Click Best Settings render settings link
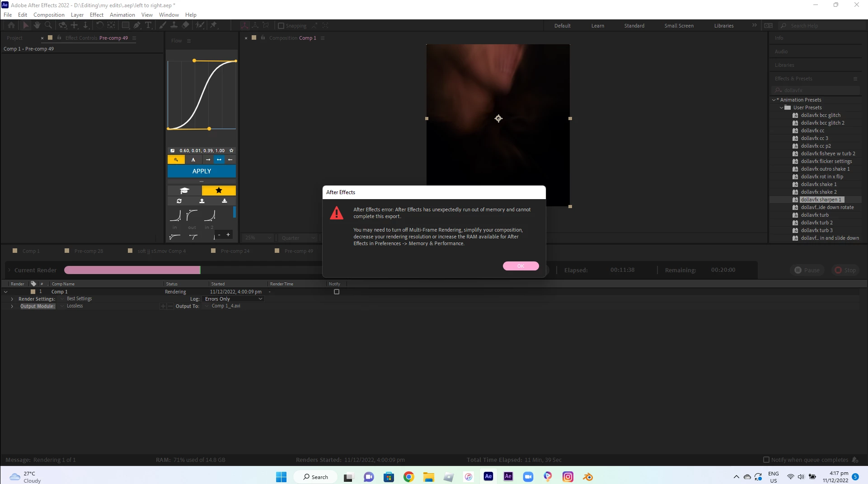Image resolution: width=868 pixels, height=484 pixels. [x=79, y=298]
